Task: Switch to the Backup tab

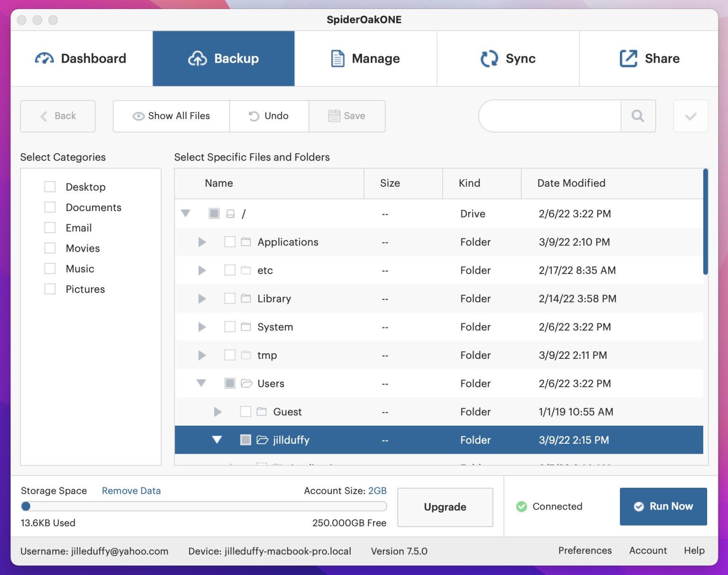Action: pos(224,58)
